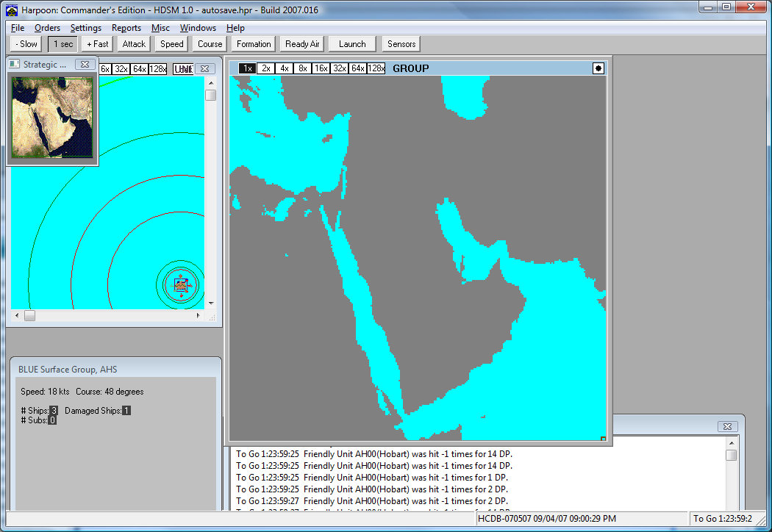Open the Misc menu

[160, 28]
